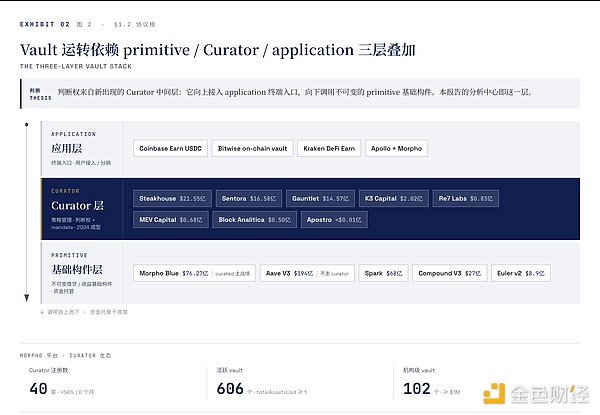Click the Spark primitive box

[x=383, y=273]
